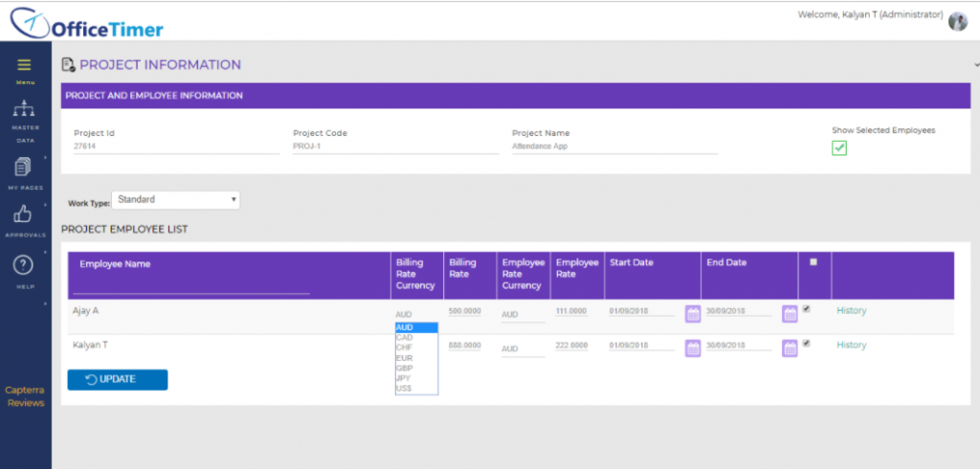Toggle Show Selected Employees checkbox
The width and height of the screenshot is (980, 469).
838,148
